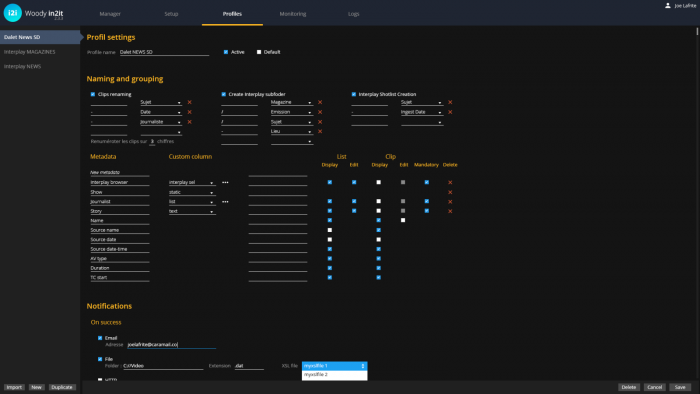Check List Display for Source name row

point(329,230)
